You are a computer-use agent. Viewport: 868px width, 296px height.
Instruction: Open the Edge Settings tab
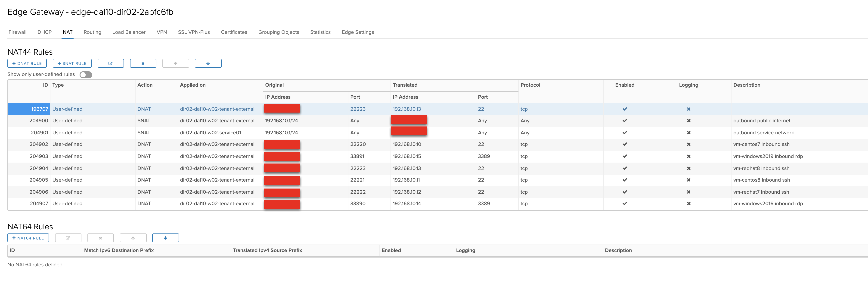click(357, 32)
